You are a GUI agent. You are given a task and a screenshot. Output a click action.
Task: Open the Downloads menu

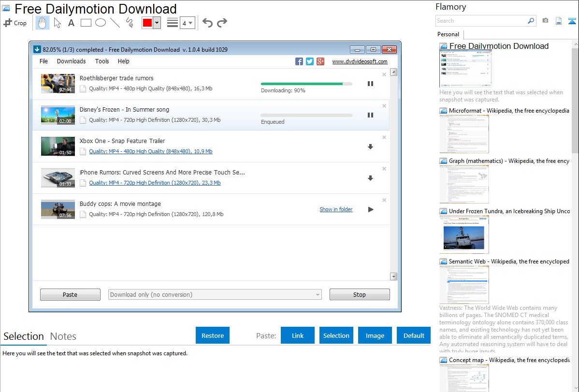click(x=71, y=61)
